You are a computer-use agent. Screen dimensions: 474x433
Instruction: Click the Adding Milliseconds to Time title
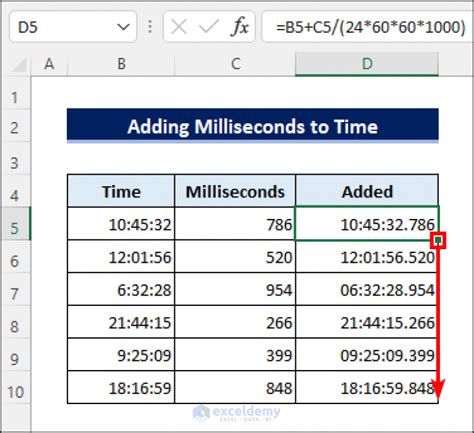pyautogui.click(x=253, y=126)
